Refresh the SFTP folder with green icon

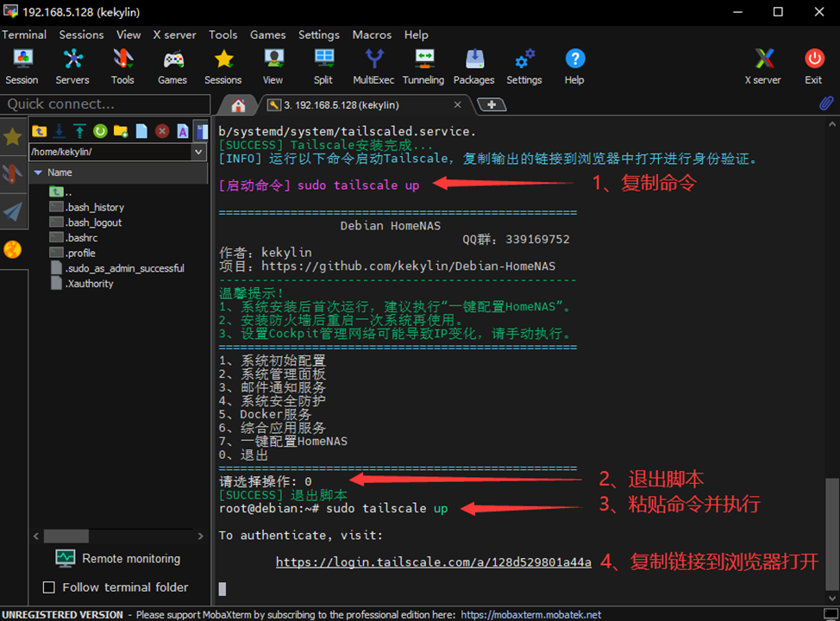[100, 131]
